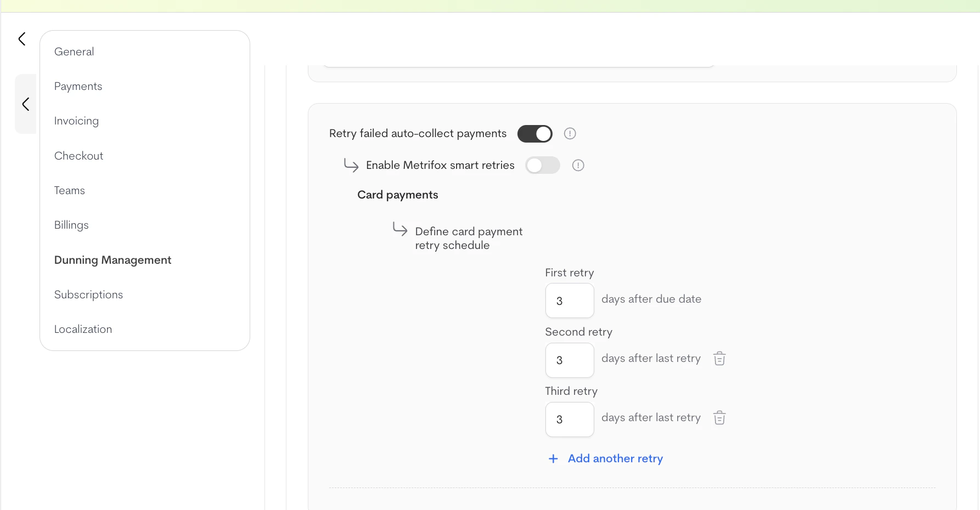The height and width of the screenshot is (510, 980).
Task: Open the General settings section
Action: 74,52
